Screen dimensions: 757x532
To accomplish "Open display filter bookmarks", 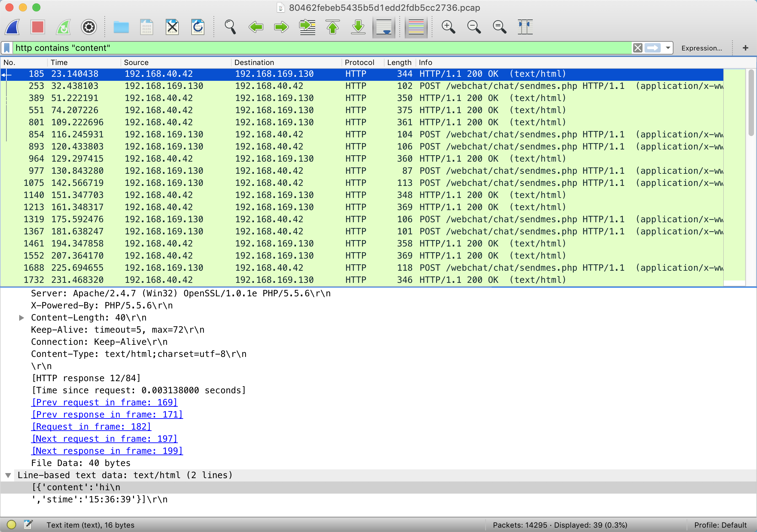I will [7, 48].
